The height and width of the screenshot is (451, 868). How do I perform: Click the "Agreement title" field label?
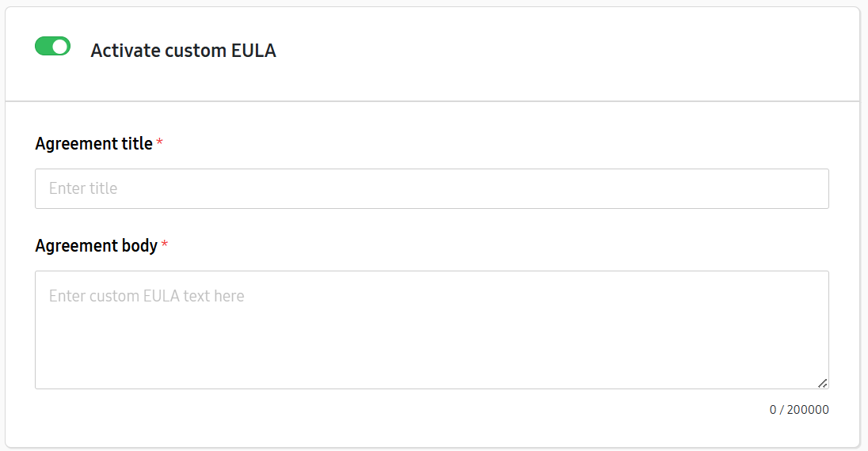[93, 144]
